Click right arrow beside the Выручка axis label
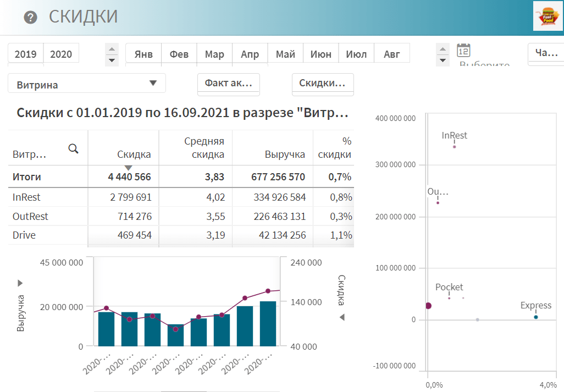564x392 pixels. [x=20, y=283]
